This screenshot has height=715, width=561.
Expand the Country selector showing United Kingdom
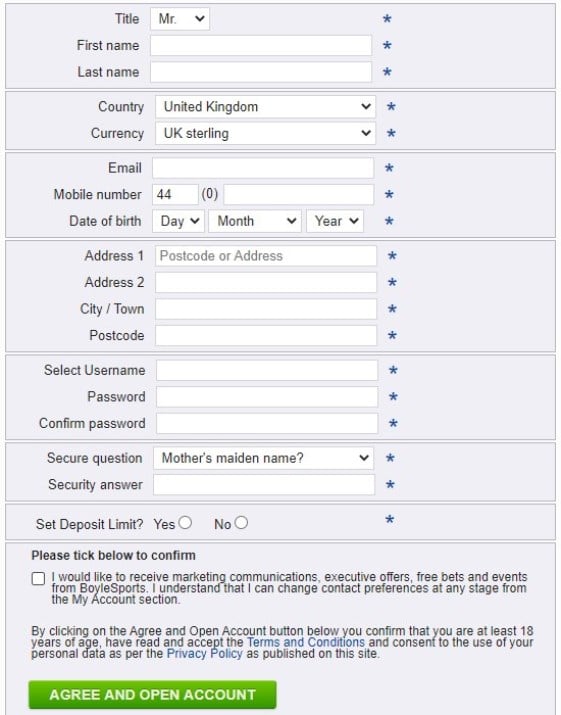[265, 107]
